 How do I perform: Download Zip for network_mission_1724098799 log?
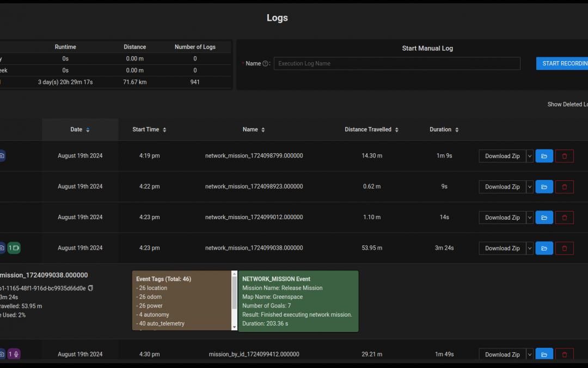pos(502,156)
